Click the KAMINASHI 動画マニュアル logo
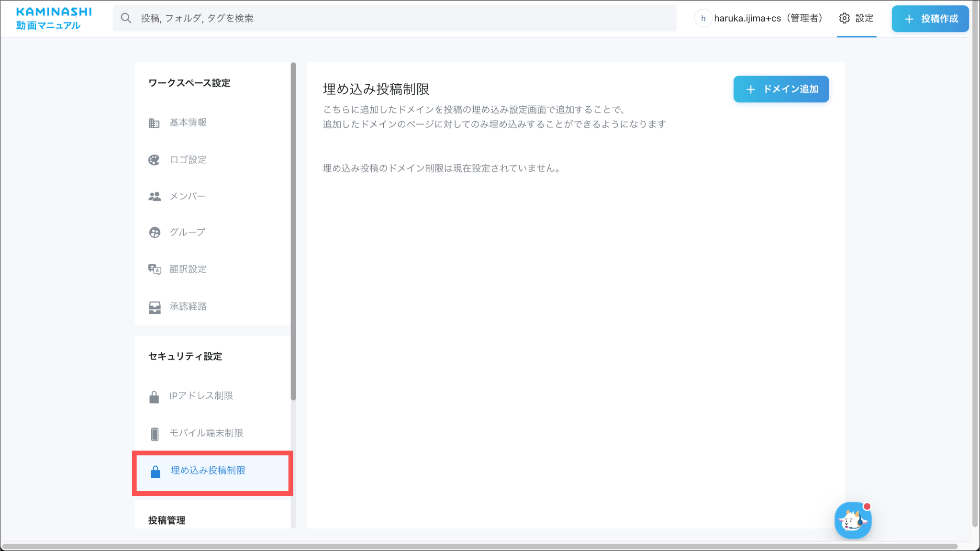Viewport: 980px width, 551px height. (54, 18)
